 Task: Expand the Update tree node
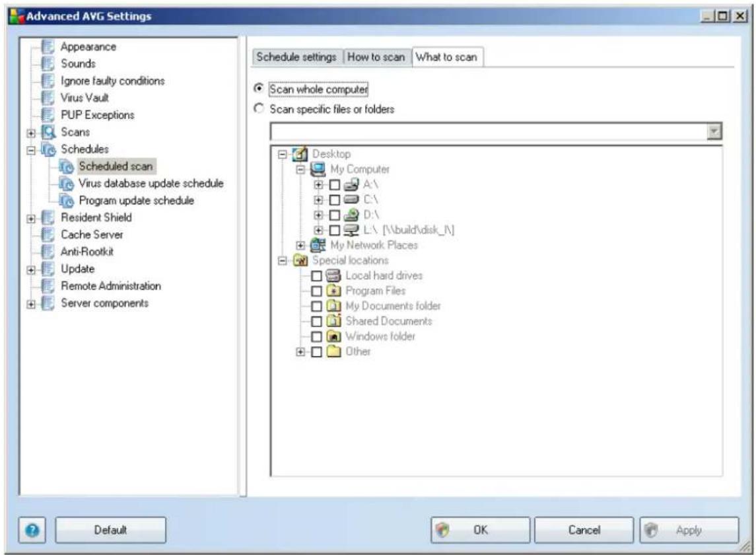tap(31, 270)
